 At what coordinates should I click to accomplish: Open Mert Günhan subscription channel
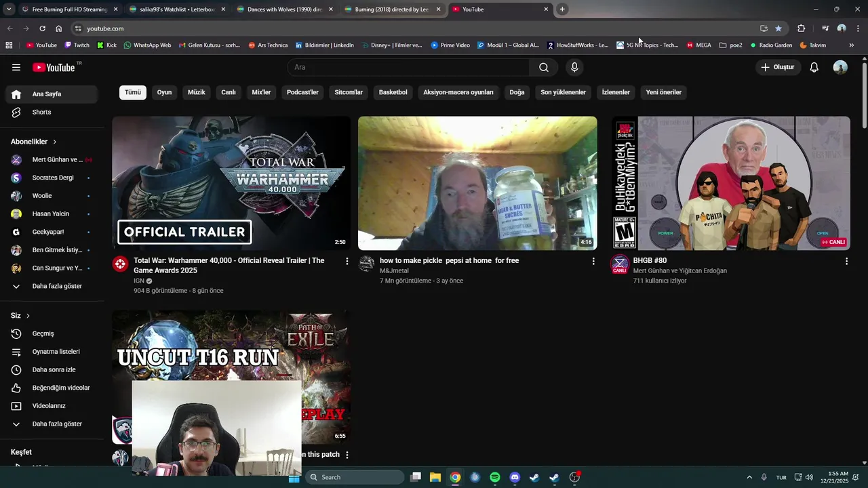[x=52, y=160]
